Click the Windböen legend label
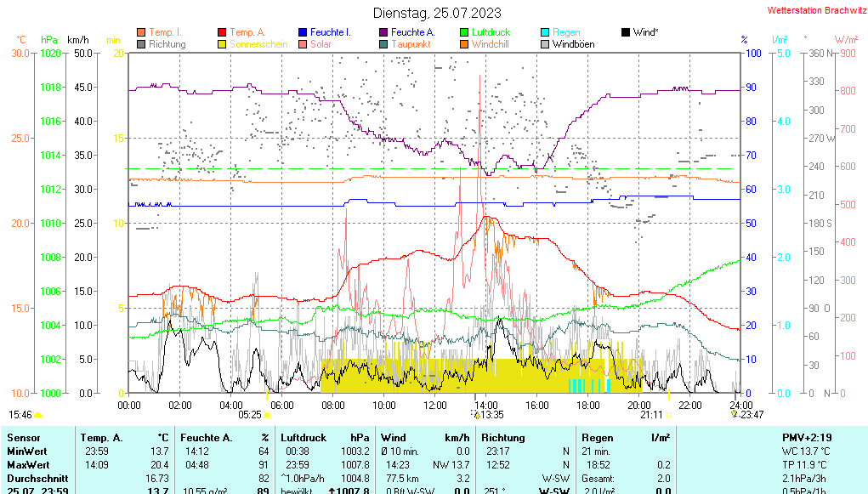Image resolution: width=868 pixels, height=494 pixels. 573,44
